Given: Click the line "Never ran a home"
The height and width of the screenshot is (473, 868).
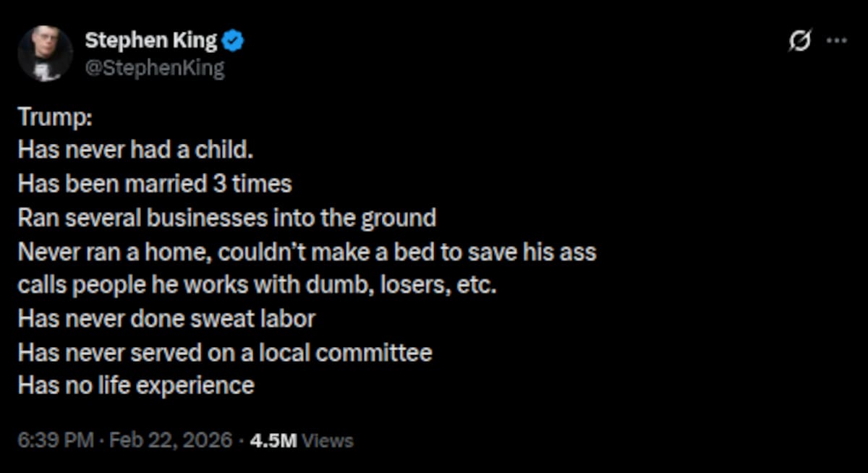Looking at the screenshot, I should pos(307,251).
